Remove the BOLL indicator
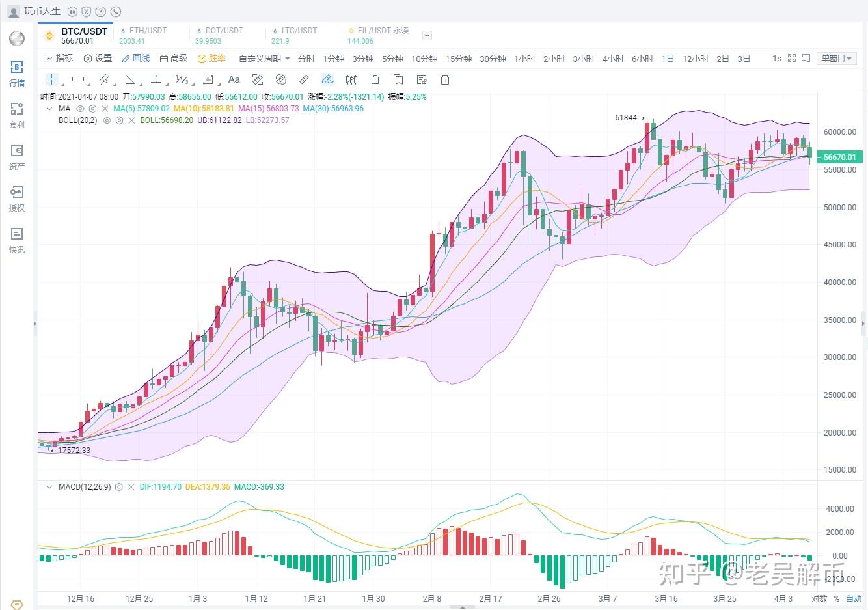The height and width of the screenshot is (610, 868). [x=132, y=120]
